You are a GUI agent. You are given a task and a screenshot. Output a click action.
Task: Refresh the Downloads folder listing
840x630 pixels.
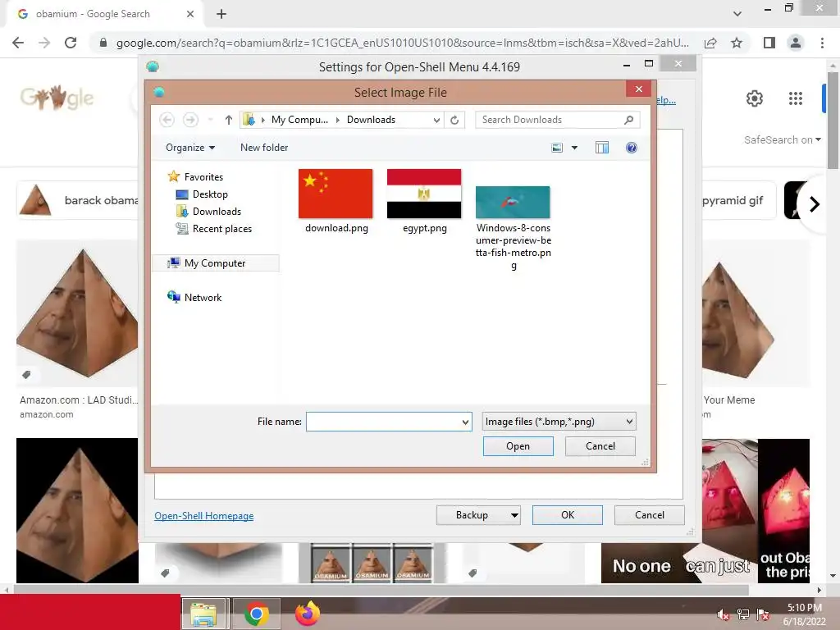click(454, 120)
